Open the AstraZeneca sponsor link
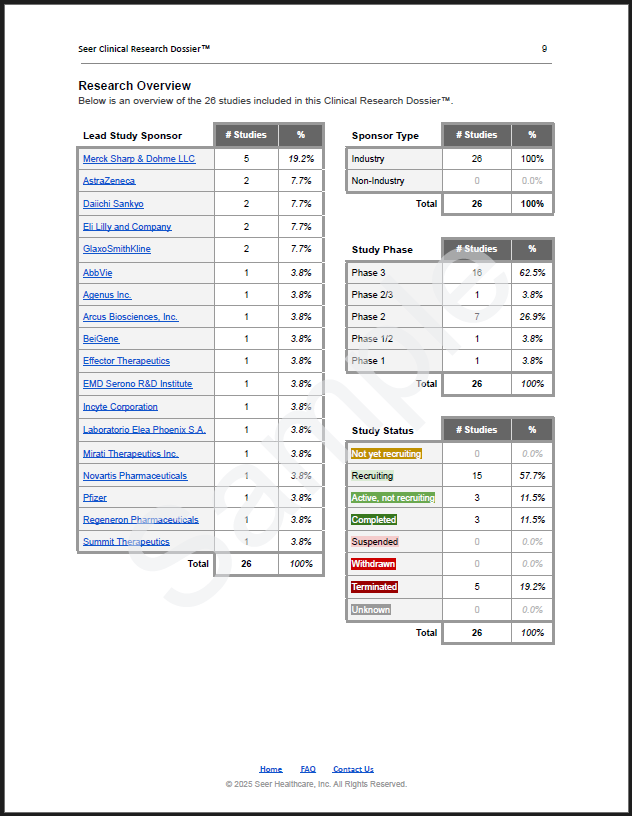This screenshot has height=816, width=632. tap(109, 181)
